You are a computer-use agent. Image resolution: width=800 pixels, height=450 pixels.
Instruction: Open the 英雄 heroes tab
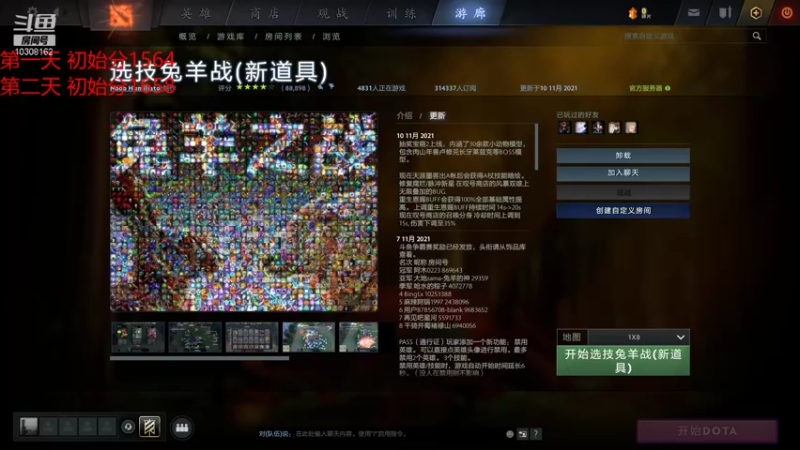click(196, 13)
